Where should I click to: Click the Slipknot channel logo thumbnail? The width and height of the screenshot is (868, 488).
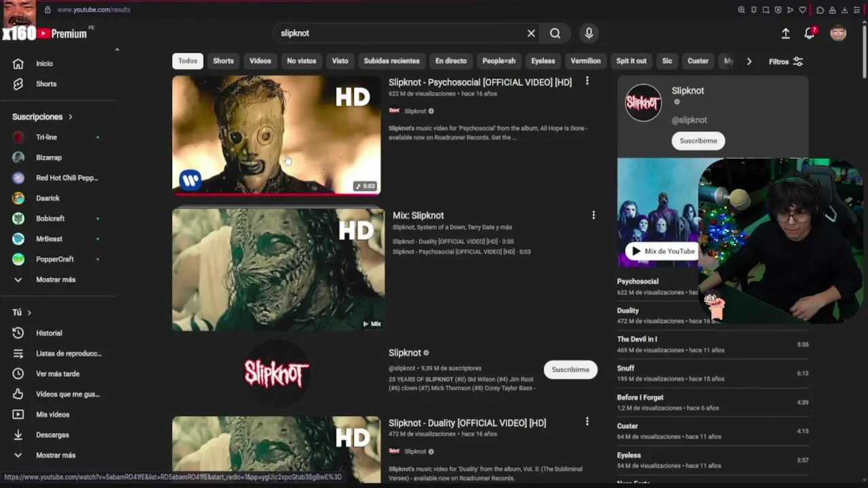coord(277,373)
